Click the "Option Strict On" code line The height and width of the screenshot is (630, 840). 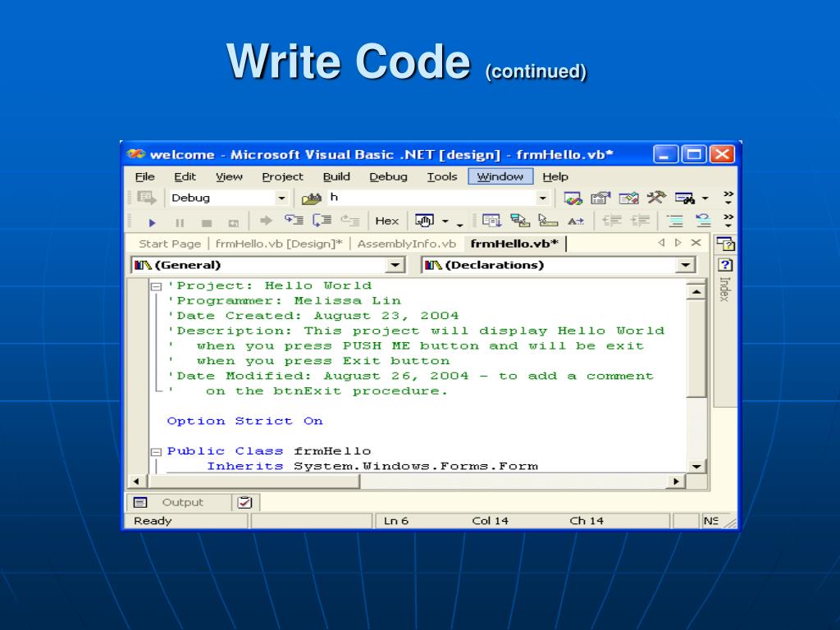244,422
